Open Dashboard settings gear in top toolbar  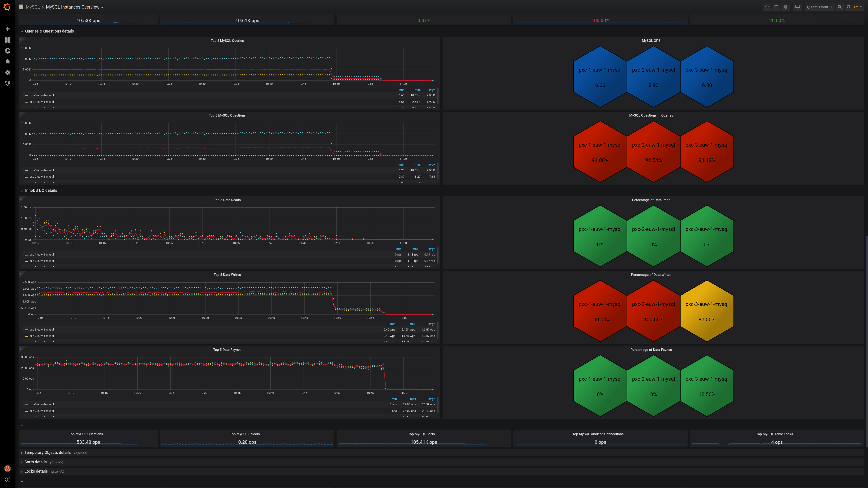tap(785, 7)
